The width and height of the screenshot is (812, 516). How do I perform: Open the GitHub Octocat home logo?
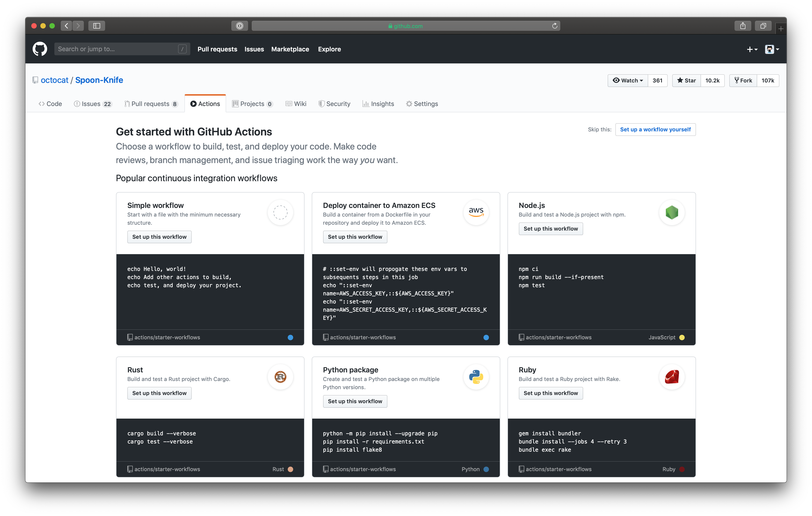click(x=39, y=49)
